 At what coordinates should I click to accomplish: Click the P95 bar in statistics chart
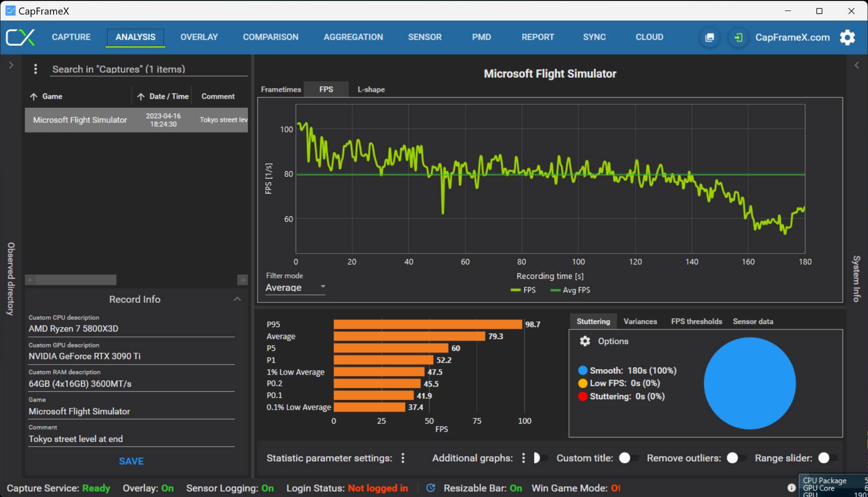click(428, 324)
